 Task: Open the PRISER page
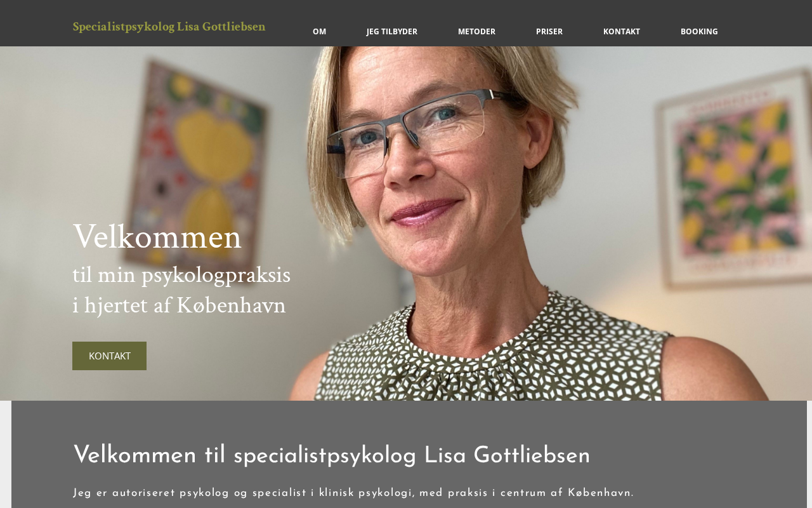coord(549,31)
